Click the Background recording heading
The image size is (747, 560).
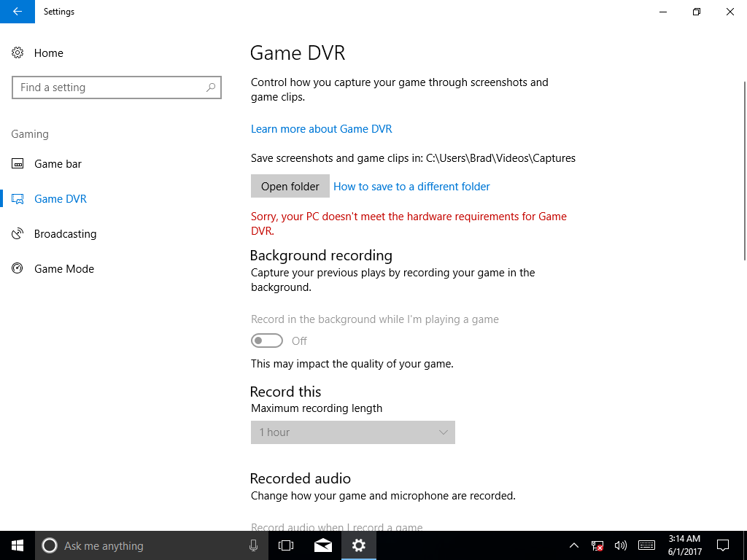321,256
